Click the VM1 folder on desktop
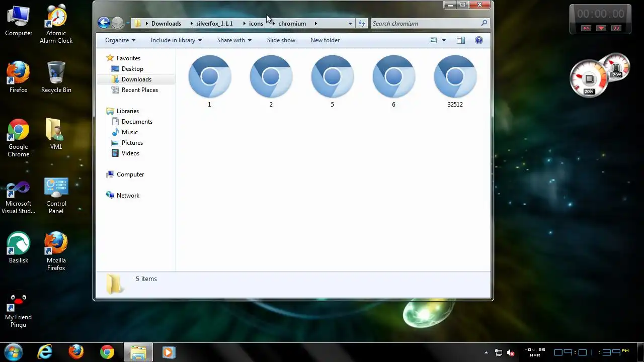Image resolution: width=644 pixels, height=362 pixels. pyautogui.click(x=56, y=134)
